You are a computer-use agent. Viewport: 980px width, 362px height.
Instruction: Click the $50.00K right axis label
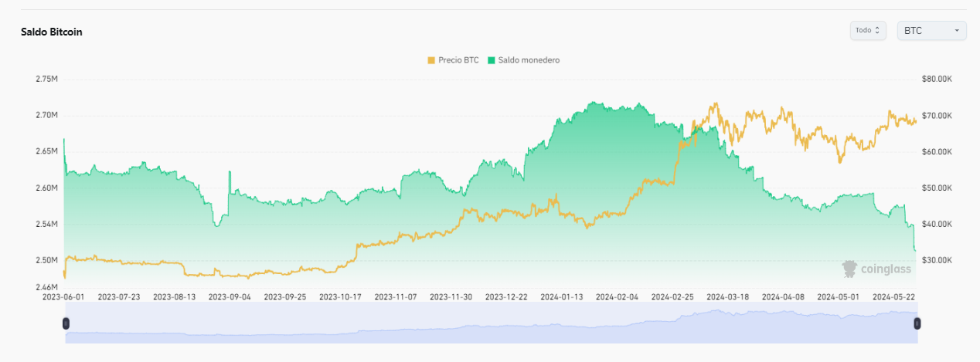(937, 188)
